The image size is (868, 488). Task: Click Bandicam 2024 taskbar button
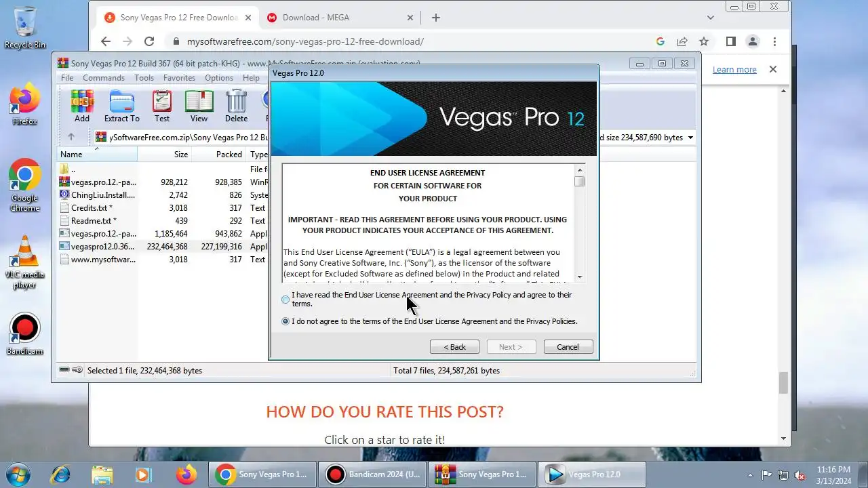coord(372,474)
